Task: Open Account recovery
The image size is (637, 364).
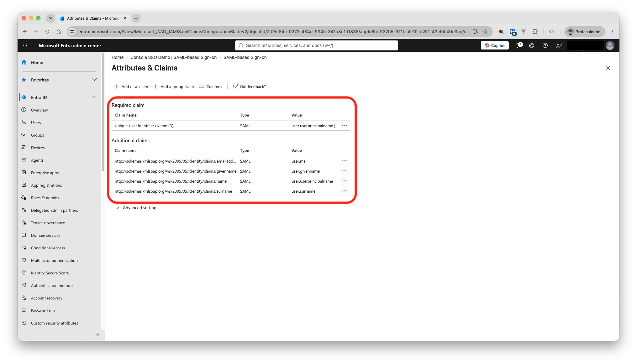Action: [46, 298]
